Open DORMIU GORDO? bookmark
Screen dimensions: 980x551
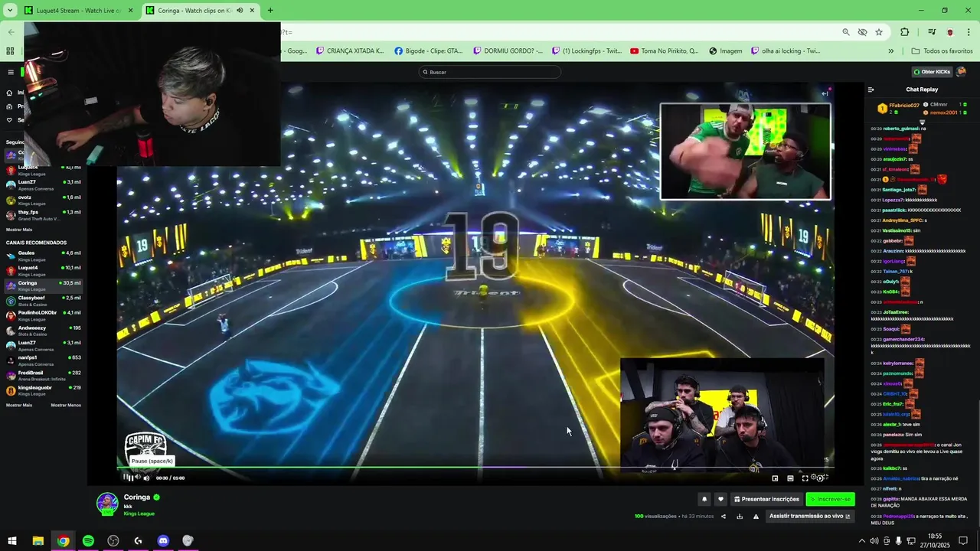click(x=508, y=51)
